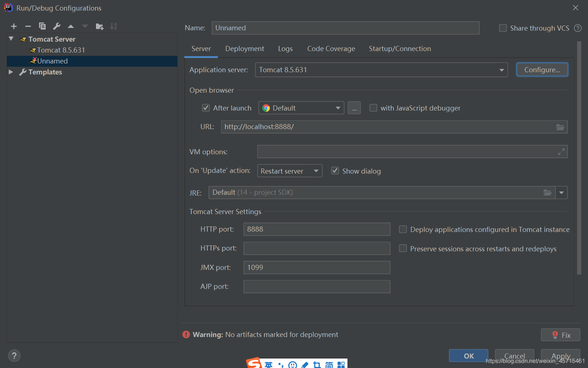
Task: Enable with JavaScript debugger
Action: click(x=373, y=108)
